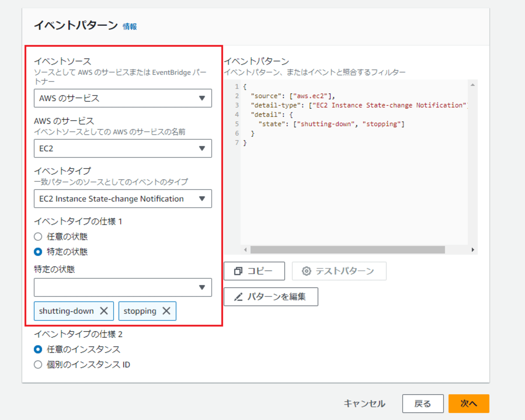Click the テストパターン button
525x420 pixels.
[339, 271]
